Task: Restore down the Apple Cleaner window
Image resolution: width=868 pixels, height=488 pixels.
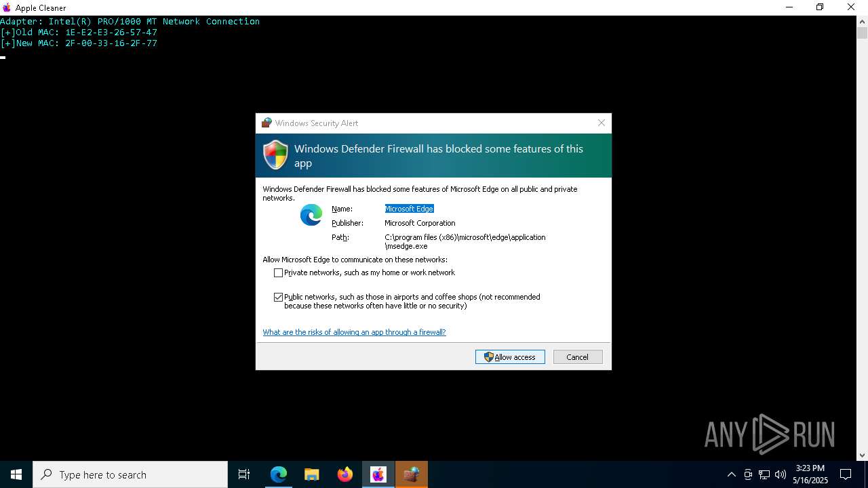Action: point(820,7)
